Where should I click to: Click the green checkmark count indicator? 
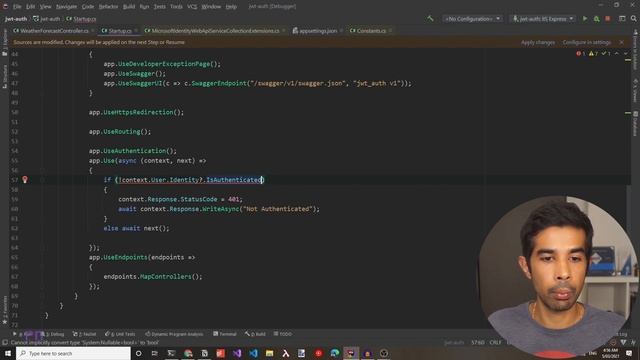click(x=606, y=53)
